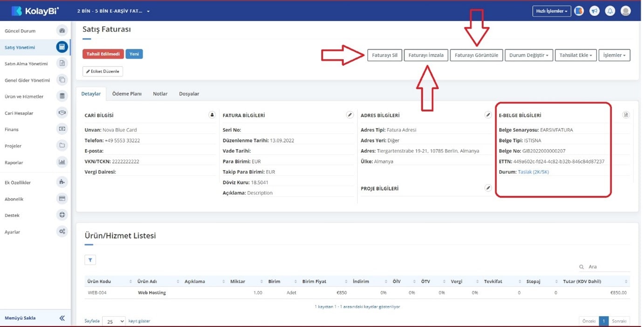Click Önceki pagination button

(x=589, y=321)
